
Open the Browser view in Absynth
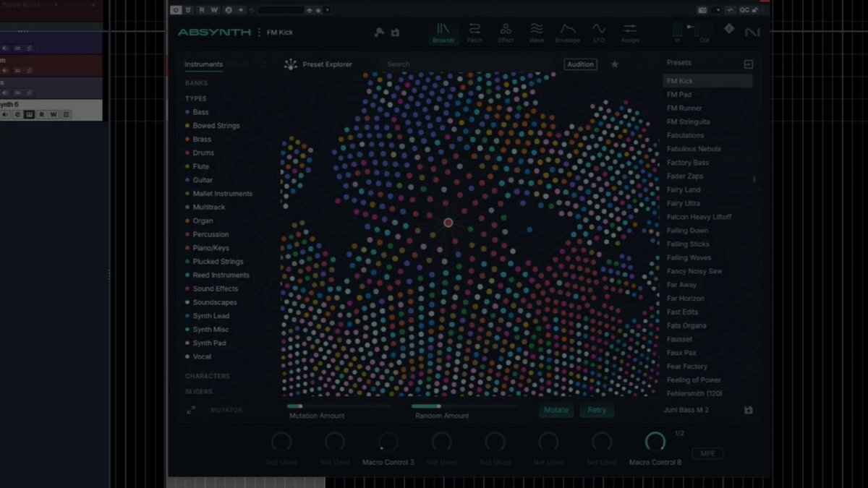click(443, 33)
